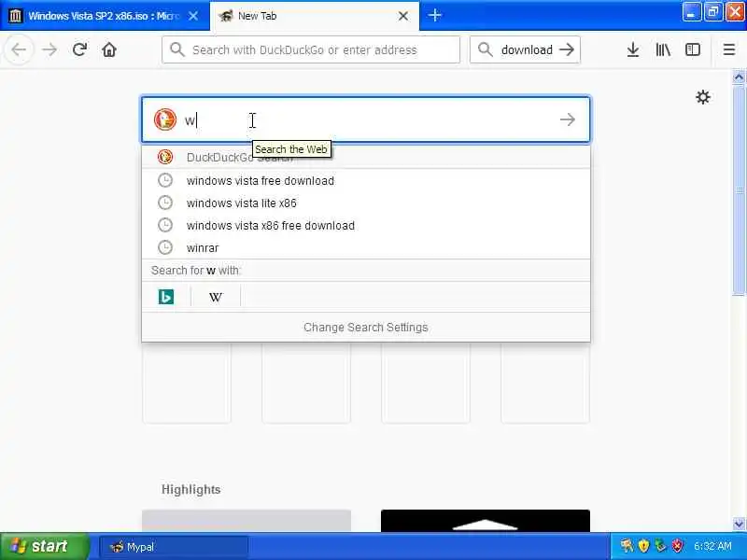Viewport: 747px width, 560px height.
Task: Open the Downloads toolbar button
Action: click(633, 49)
